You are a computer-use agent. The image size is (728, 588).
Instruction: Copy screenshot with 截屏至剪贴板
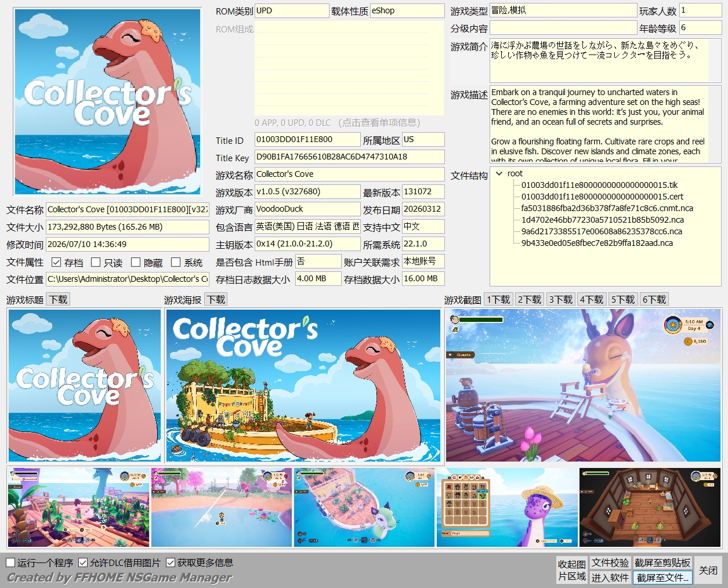pos(662,562)
